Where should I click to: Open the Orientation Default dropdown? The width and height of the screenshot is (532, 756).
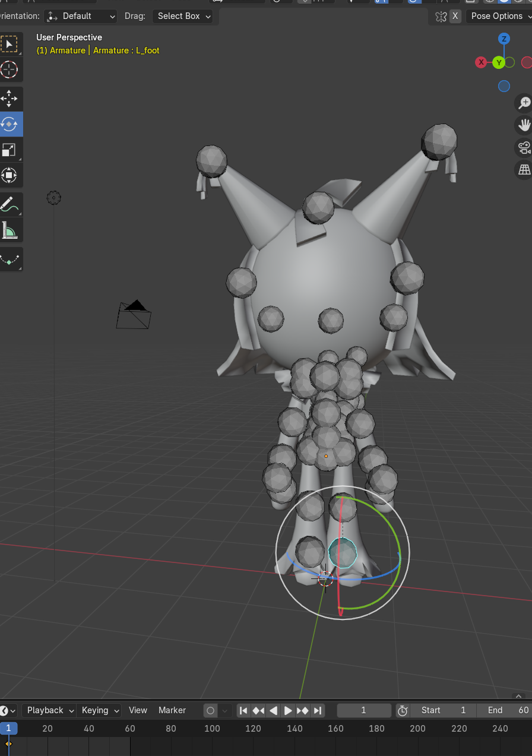80,16
